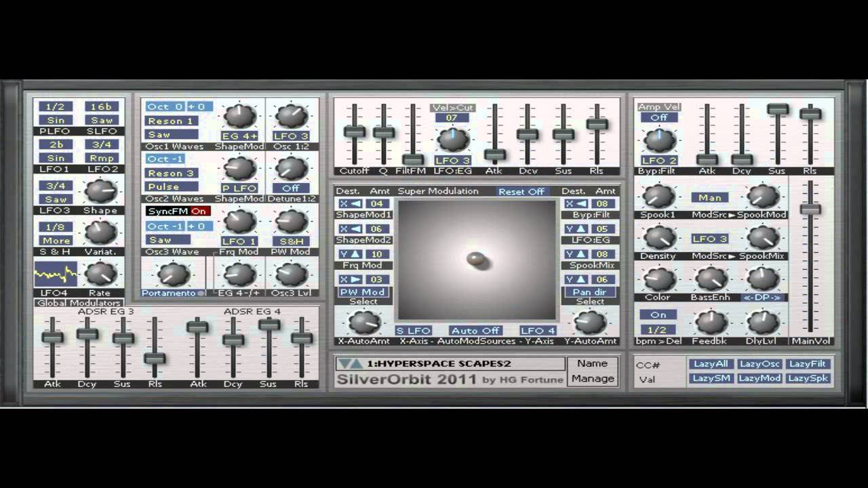Click the Manage button
Viewport: 868px width, 488px height.
coord(592,379)
